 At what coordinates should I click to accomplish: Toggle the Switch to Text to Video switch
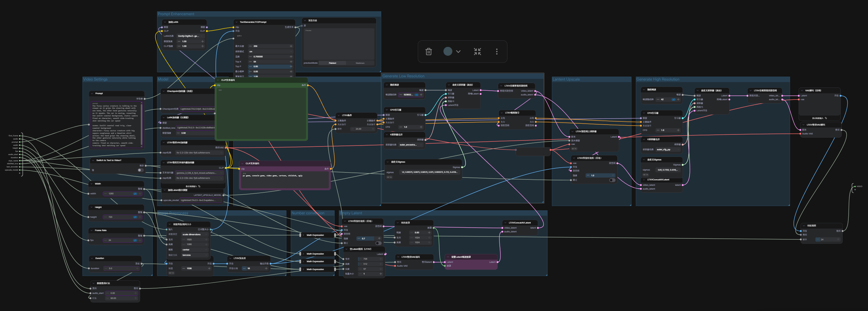click(140, 170)
